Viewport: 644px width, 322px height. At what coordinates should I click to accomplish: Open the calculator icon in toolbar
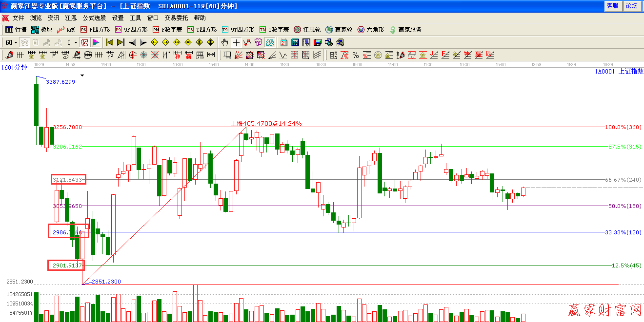coord(295,42)
